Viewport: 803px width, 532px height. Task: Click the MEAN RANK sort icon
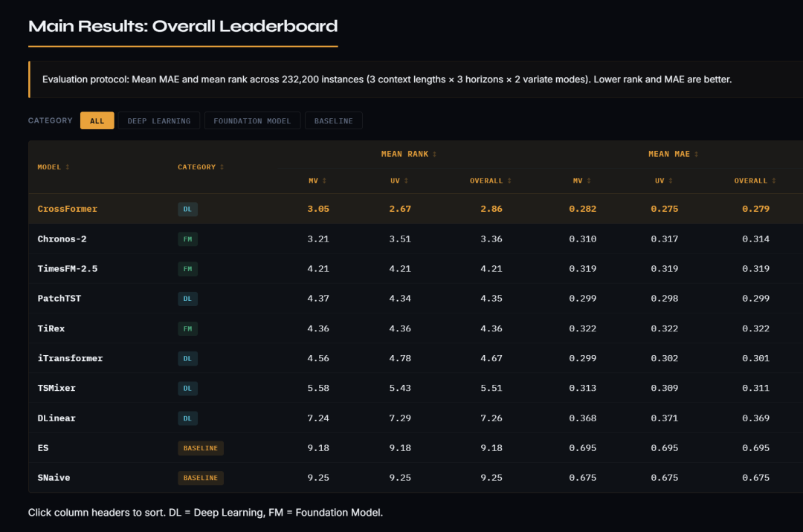point(434,154)
